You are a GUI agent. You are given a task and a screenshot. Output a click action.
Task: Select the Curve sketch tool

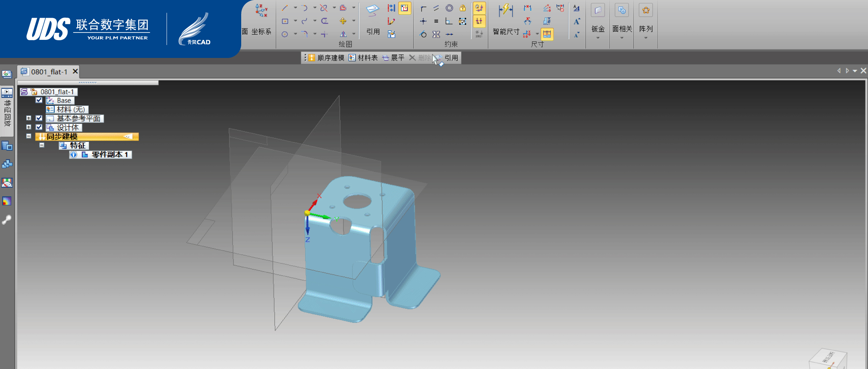[304, 21]
